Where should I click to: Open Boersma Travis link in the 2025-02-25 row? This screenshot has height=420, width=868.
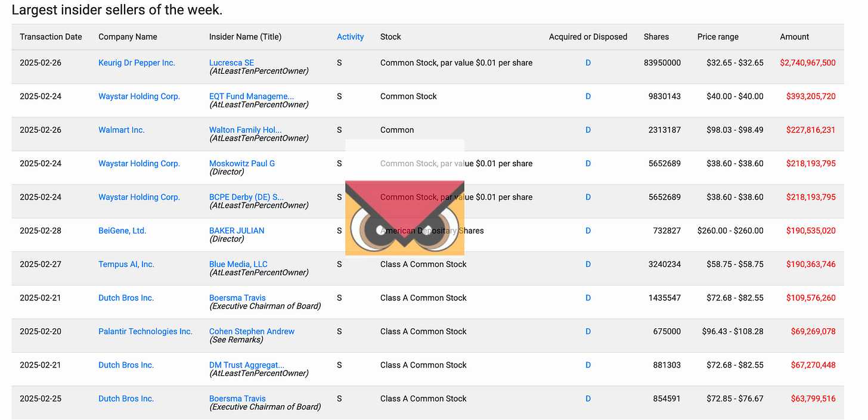pyautogui.click(x=237, y=399)
